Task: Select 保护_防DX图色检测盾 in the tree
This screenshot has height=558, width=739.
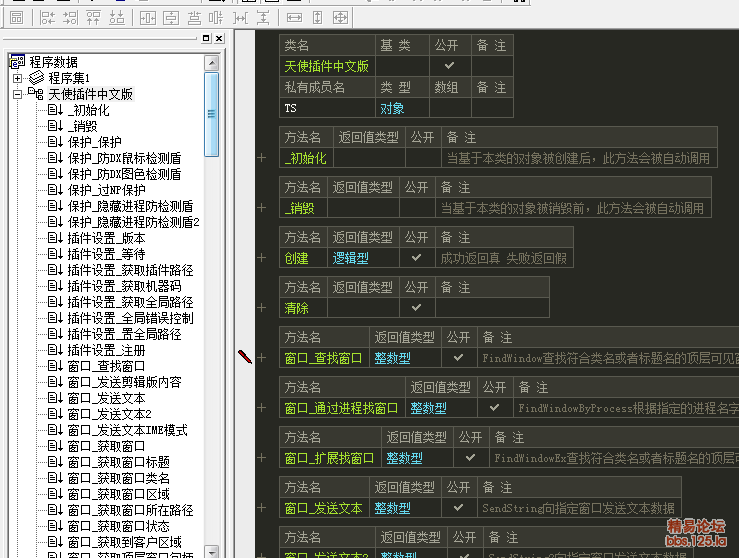Action: (x=124, y=174)
